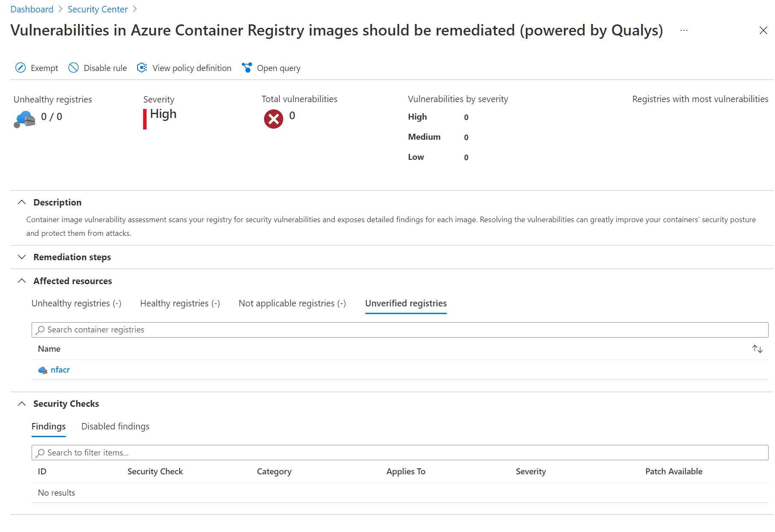
Task: Click search icon in container registries box
Action: coord(40,330)
